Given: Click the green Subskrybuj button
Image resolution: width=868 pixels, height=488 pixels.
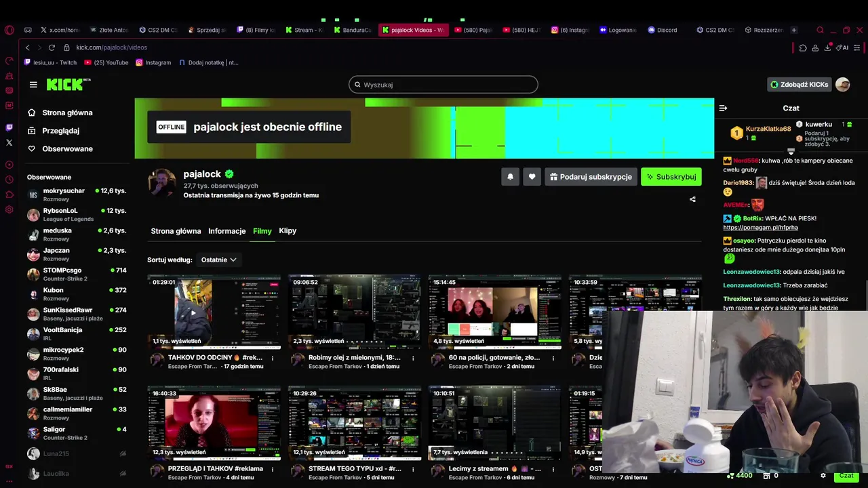Looking at the screenshot, I should (671, 177).
